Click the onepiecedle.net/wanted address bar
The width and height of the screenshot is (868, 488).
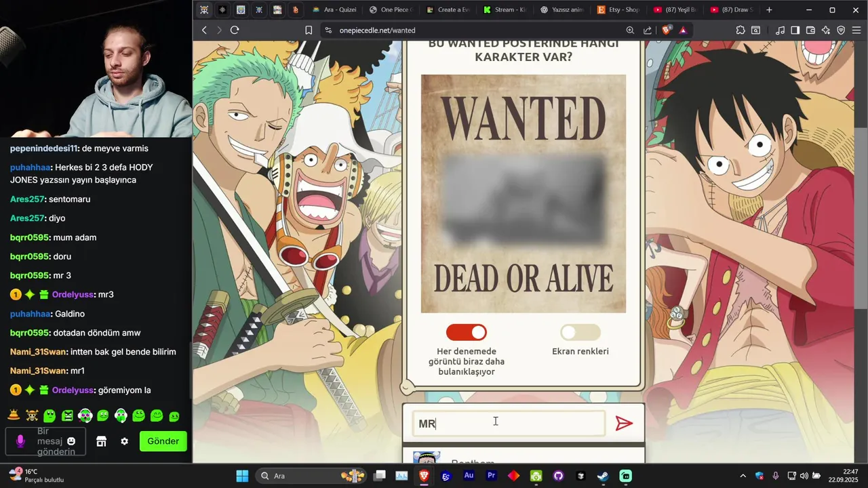[x=475, y=30]
